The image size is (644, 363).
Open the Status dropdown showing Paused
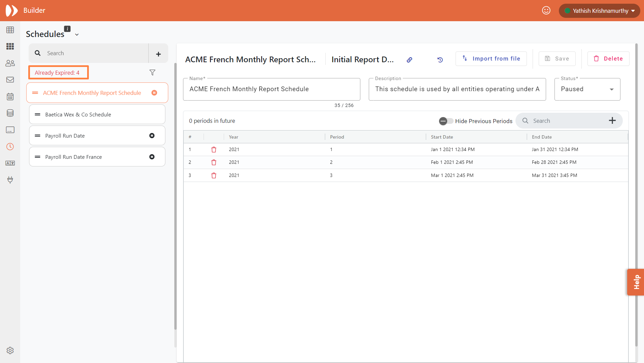point(587,89)
